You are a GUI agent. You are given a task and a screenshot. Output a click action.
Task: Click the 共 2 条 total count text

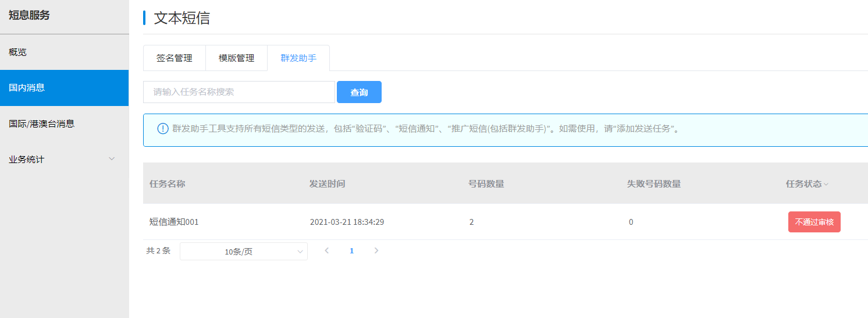point(158,251)
